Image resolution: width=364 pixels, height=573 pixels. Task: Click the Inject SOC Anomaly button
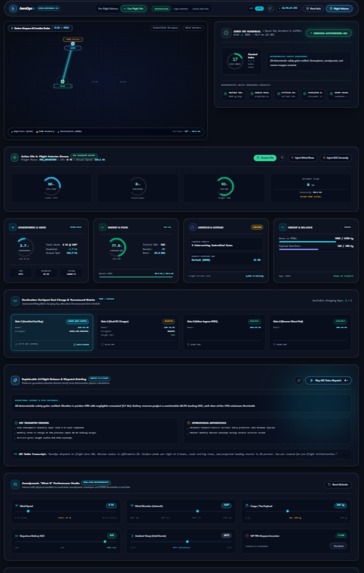click(336, 158)
